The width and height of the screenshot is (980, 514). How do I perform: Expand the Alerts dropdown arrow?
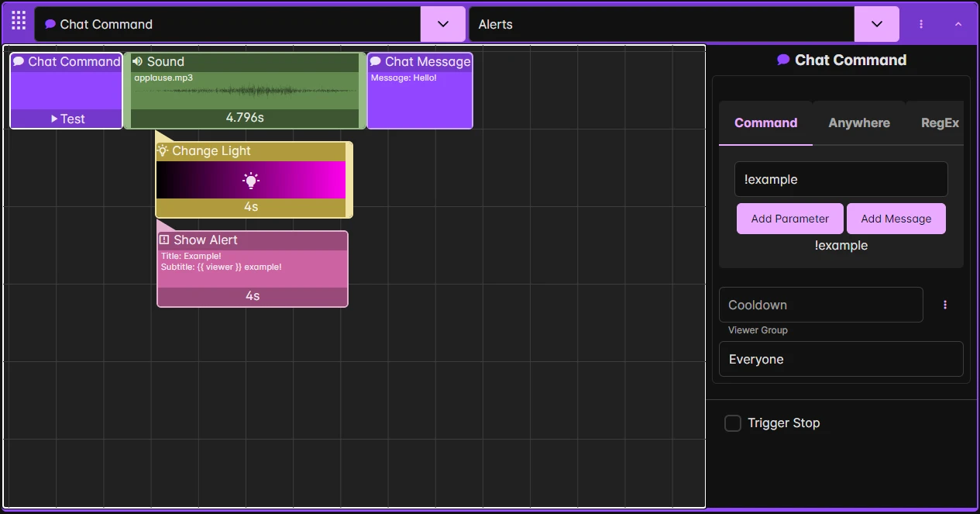pyautogui.click(x=877, y=24)
